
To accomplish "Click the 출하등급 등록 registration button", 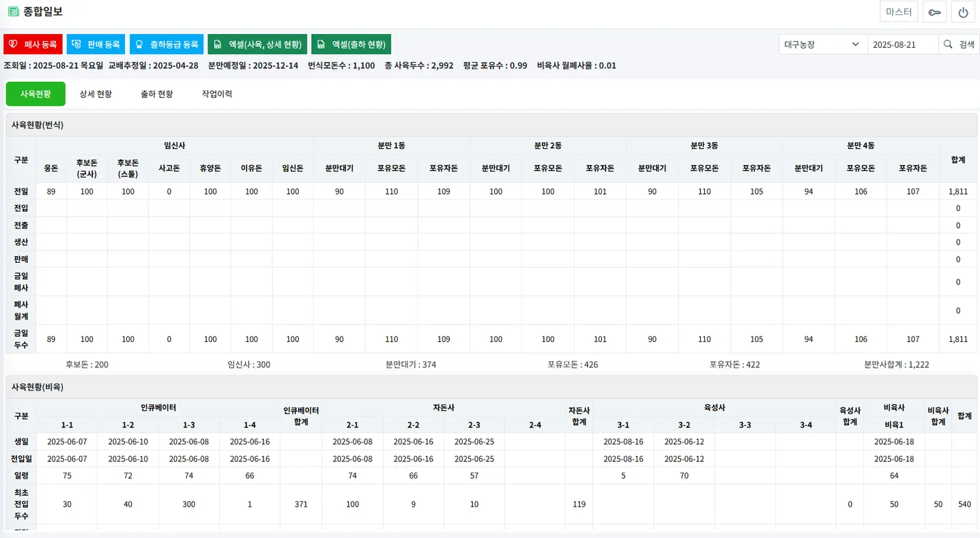I will coord(166,43).
